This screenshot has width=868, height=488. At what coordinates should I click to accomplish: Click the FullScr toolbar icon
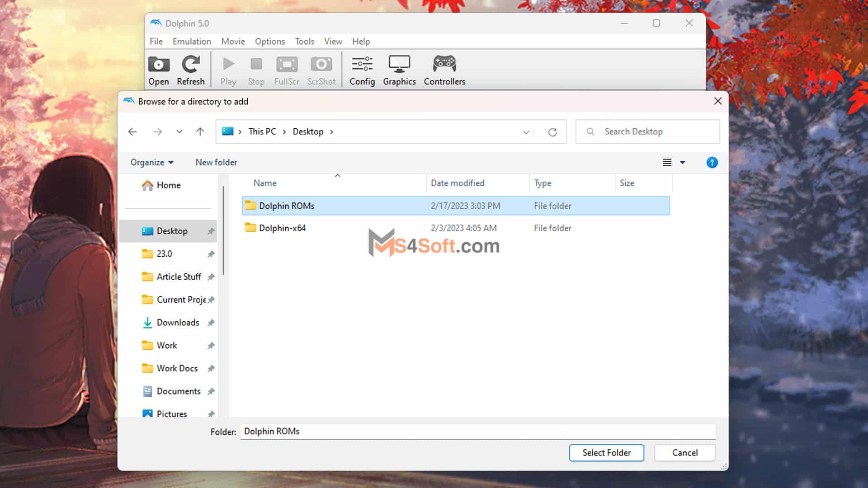287,70
